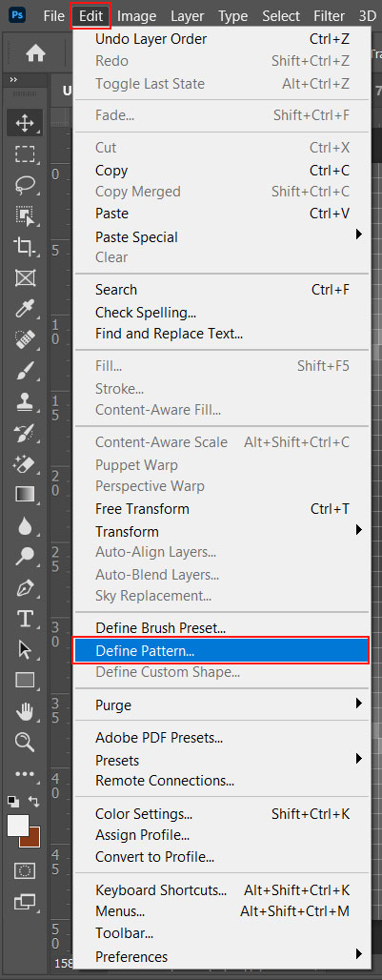Change the screen mode icon
The width and height of the screenshot is (382, 980).
[25, 902]
